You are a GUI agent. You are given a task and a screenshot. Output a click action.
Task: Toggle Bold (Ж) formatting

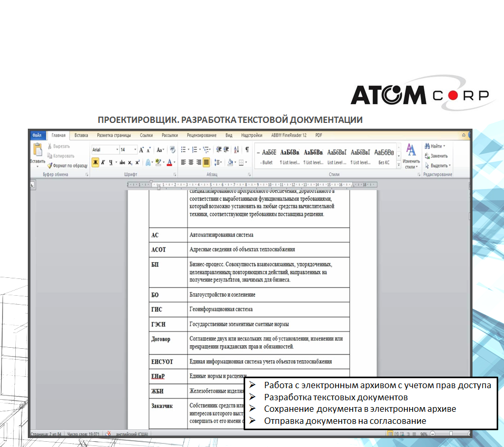click(96, 163)
